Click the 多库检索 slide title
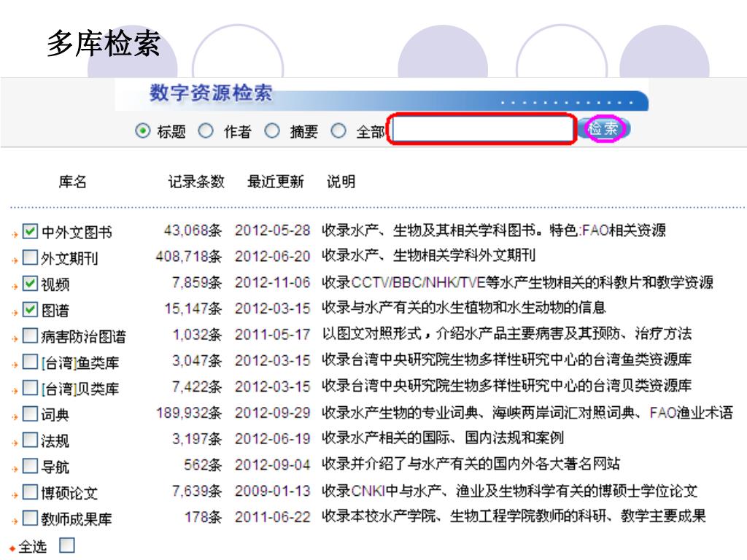Viewport: 747px width, 560px height. [104, 43]
